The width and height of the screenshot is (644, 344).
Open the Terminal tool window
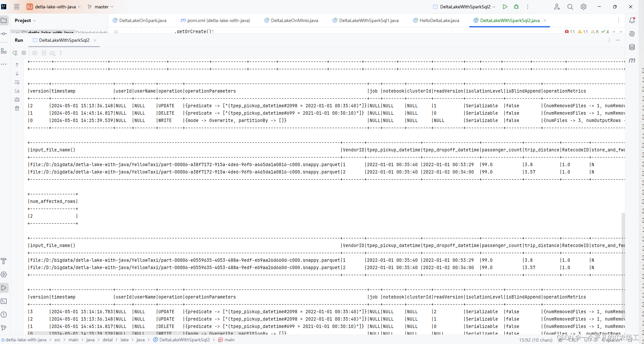(4, 301)
